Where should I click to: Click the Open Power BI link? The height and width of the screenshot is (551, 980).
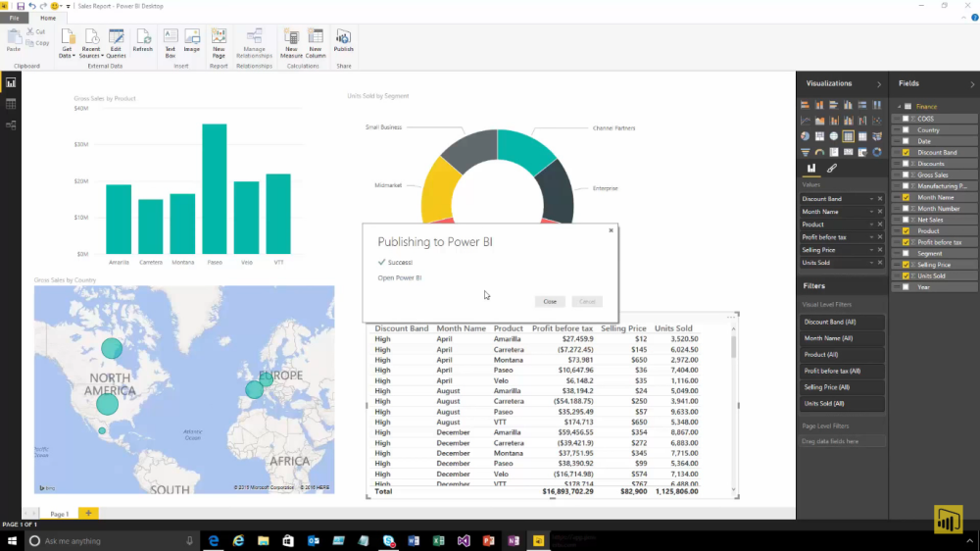[x=400, y=277]
